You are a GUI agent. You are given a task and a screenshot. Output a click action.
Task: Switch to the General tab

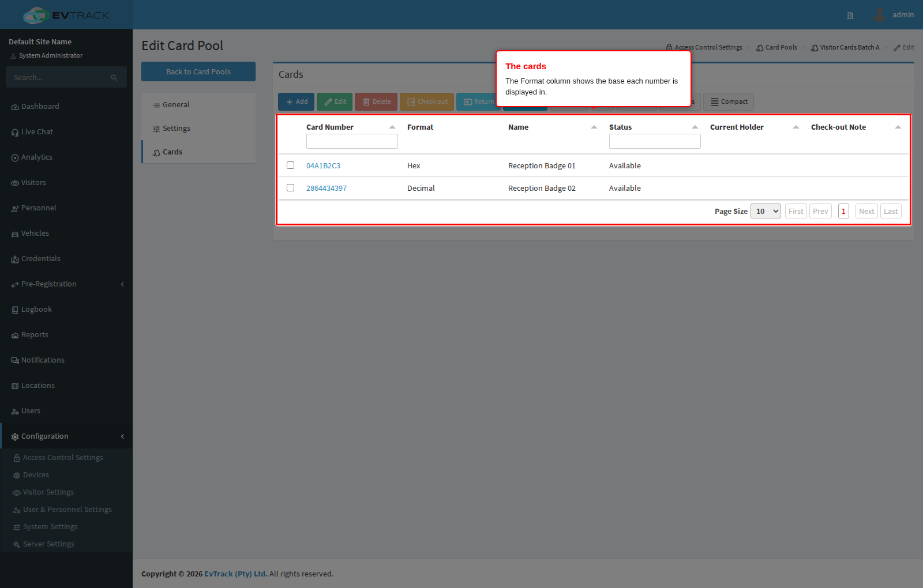[198, 105]
